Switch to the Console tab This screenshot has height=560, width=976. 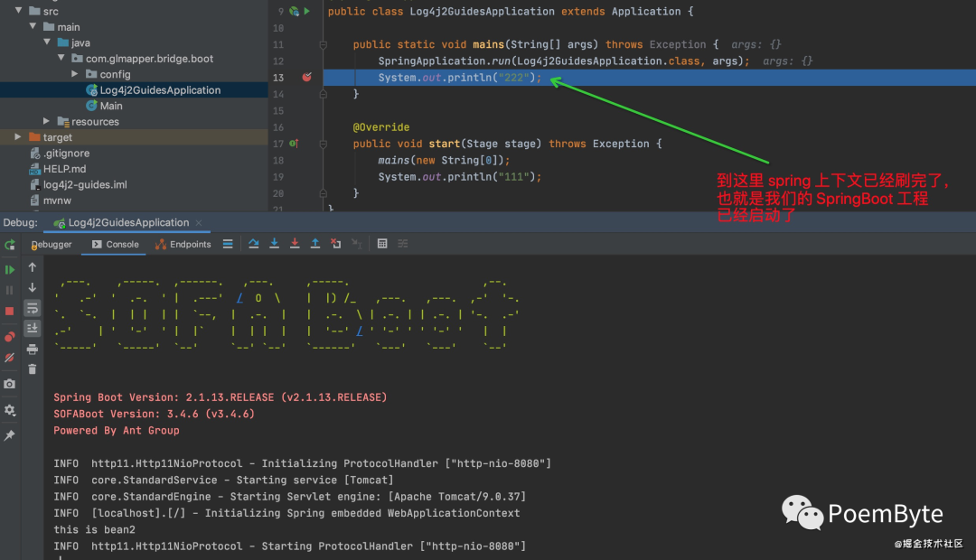[115, 245]
